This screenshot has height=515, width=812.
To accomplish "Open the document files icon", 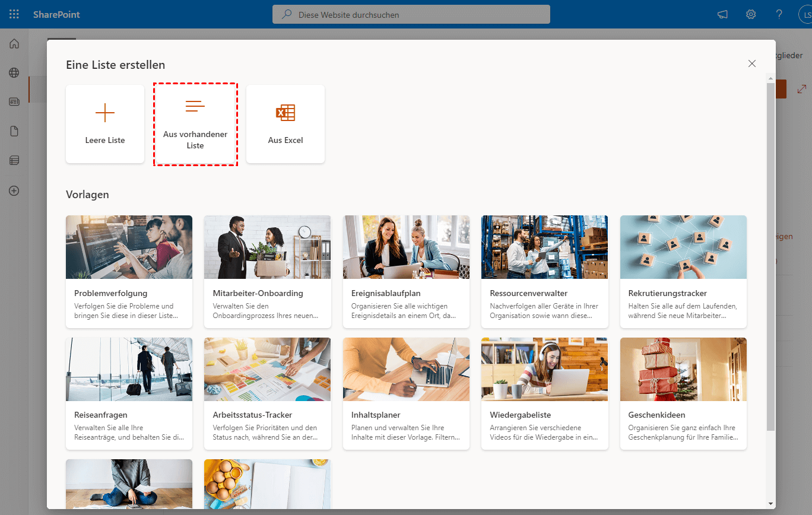I will coord(14,131).
